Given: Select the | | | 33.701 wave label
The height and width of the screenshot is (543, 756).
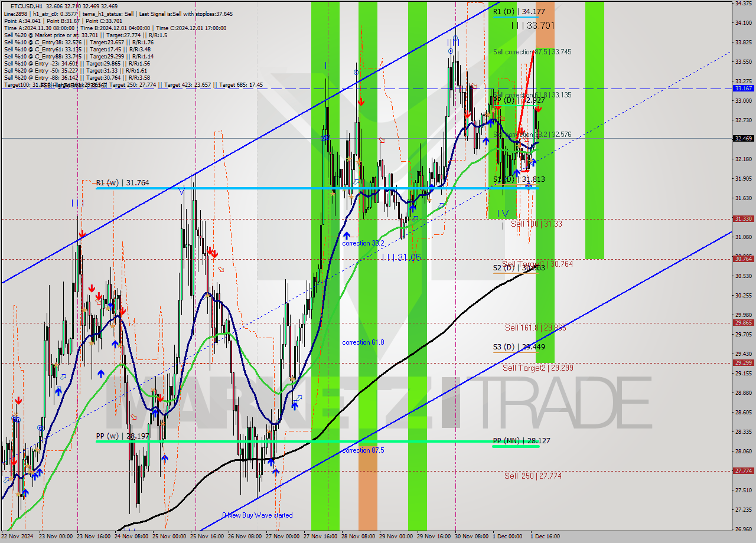Looking at the screenshot, I should [533, 25].
